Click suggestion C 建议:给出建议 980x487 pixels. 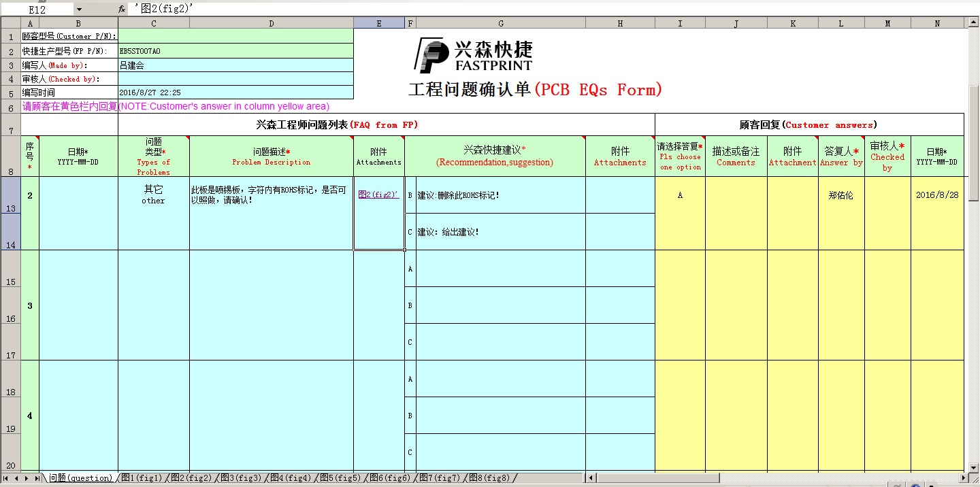tap(501, 232)
